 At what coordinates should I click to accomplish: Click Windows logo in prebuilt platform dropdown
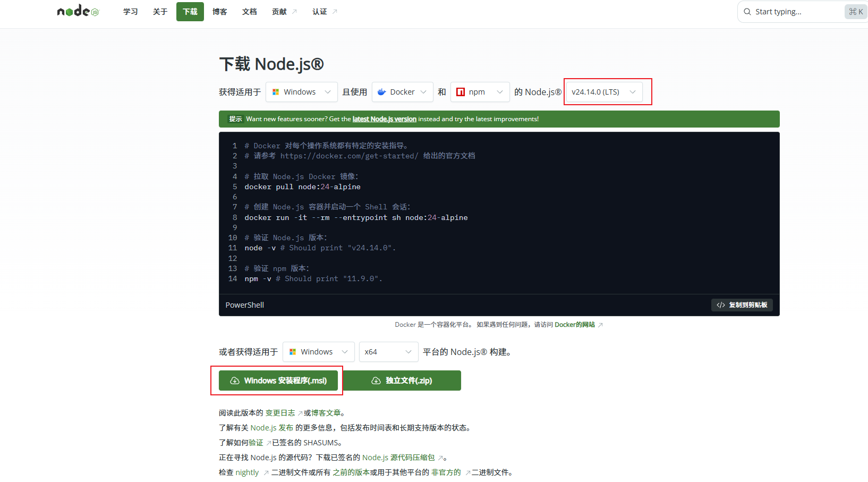click(293, 352)
